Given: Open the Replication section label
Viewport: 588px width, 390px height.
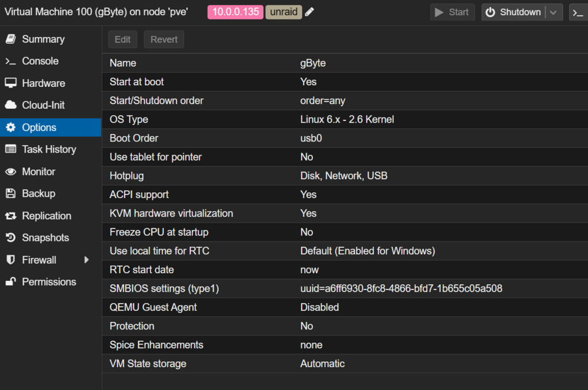Looking at the screenshot, I should [x=46, y=216].
